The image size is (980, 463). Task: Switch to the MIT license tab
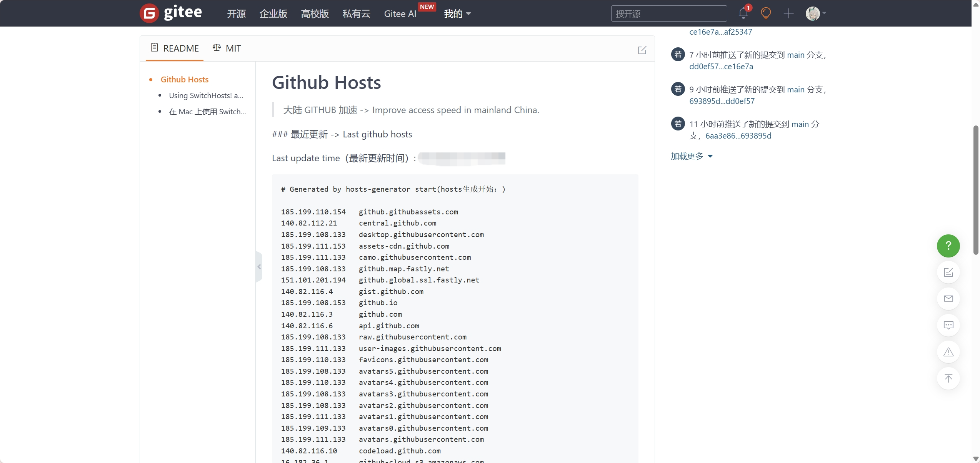click(227, 48)
